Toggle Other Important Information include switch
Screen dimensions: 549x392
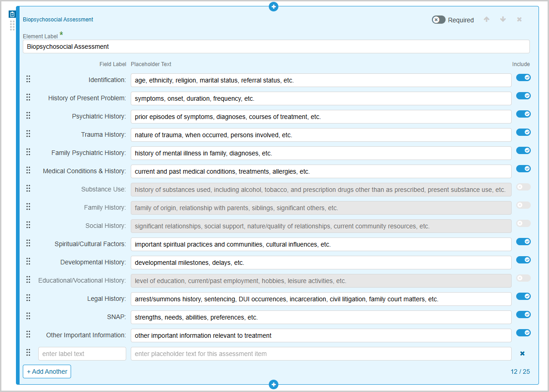point(523,333)
